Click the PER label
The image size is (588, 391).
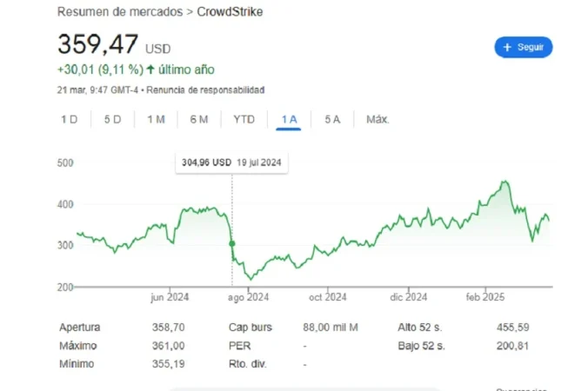(x=239, y=346)
